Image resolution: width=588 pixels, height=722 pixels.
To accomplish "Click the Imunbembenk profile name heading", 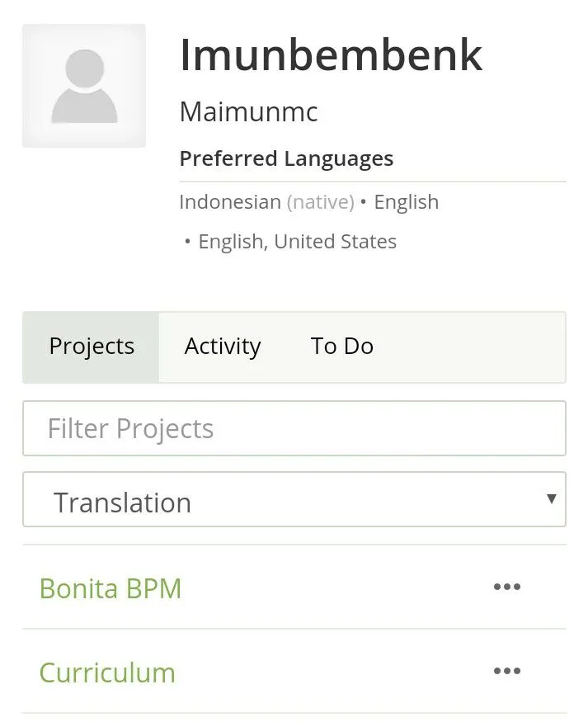I will point(331,55).
